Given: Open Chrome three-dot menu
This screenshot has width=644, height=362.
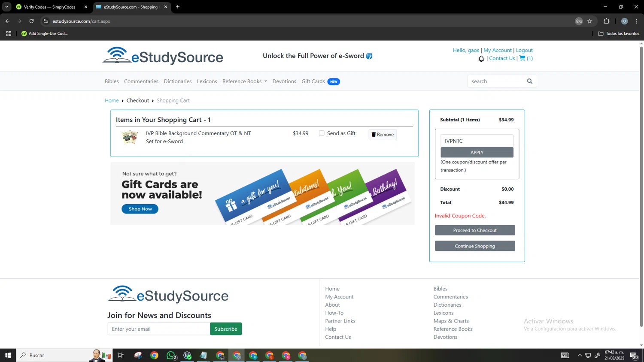Looking at the screenshot, I should point(637,21).
